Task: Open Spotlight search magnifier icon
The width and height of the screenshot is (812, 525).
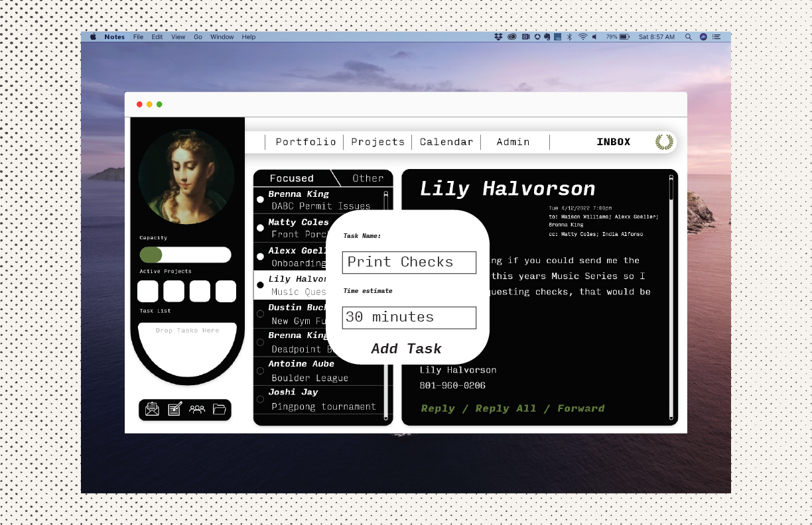Action: pyautogui.click(x=689, y=37)
